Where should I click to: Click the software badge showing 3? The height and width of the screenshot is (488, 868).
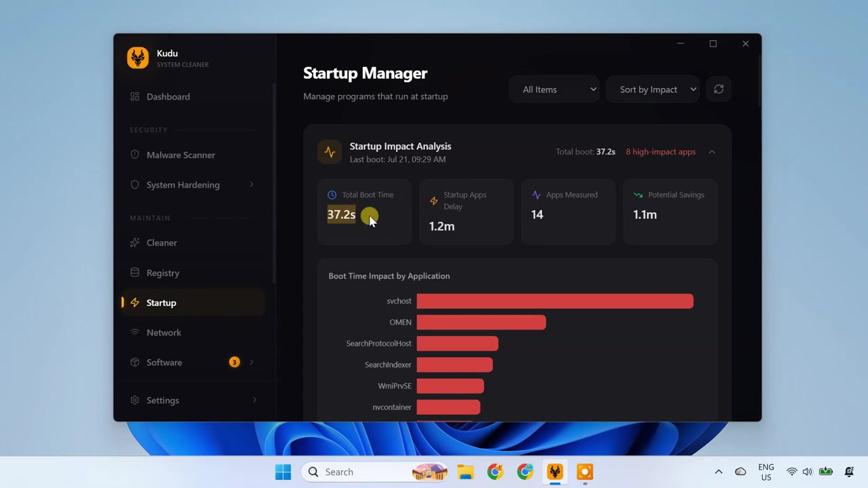click(234, 362)
